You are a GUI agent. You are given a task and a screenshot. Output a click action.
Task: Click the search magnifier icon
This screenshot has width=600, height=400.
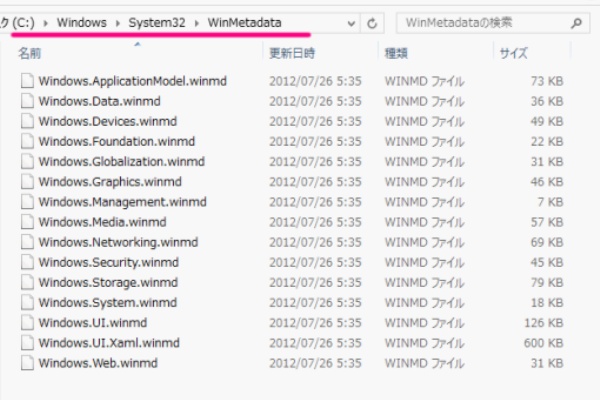[576, 23]
